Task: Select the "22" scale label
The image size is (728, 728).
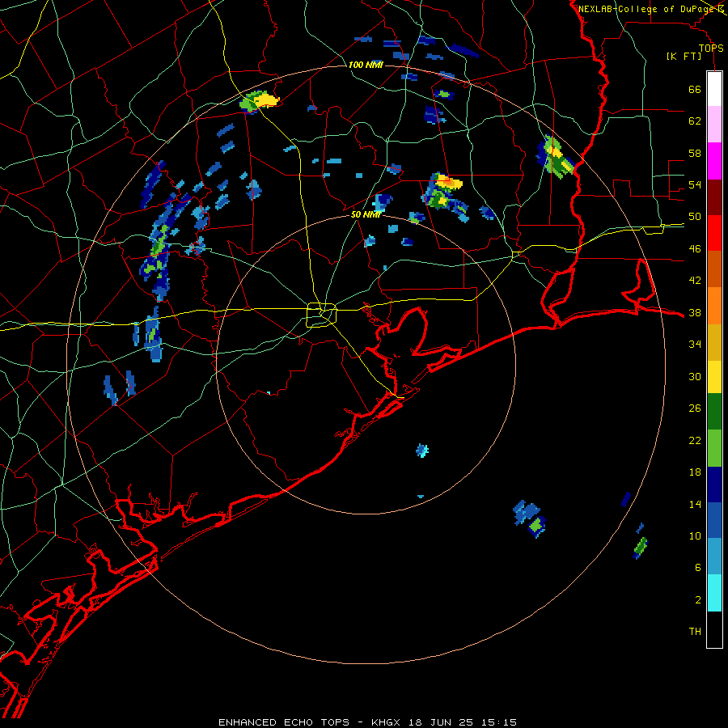Action: pyautogui.click(x=695, y=440)
